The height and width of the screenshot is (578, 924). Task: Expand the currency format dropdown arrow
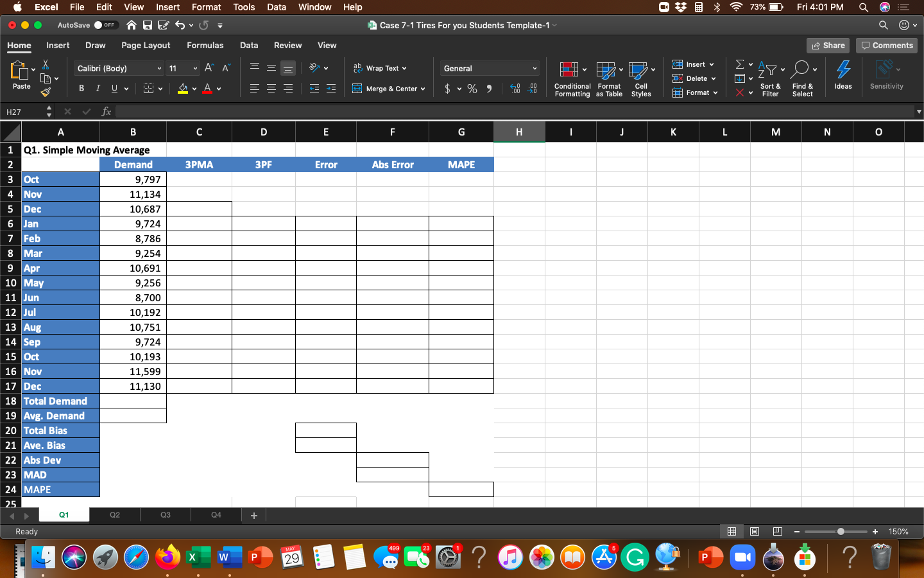[x=459, y=89]
